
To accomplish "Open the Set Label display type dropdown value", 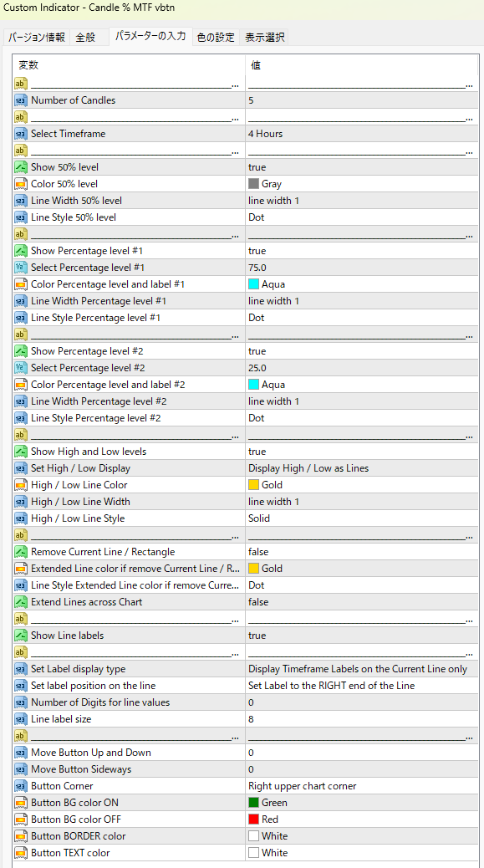I will coord(362,669).
